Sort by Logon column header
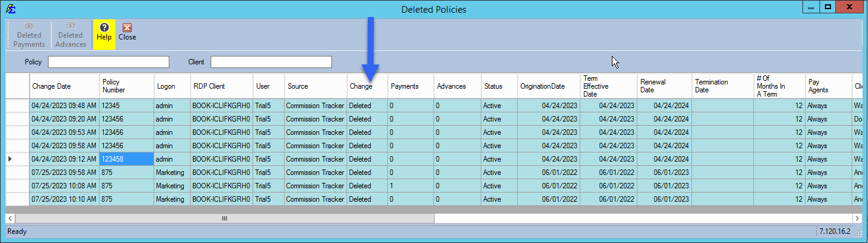 pos(172,86)
